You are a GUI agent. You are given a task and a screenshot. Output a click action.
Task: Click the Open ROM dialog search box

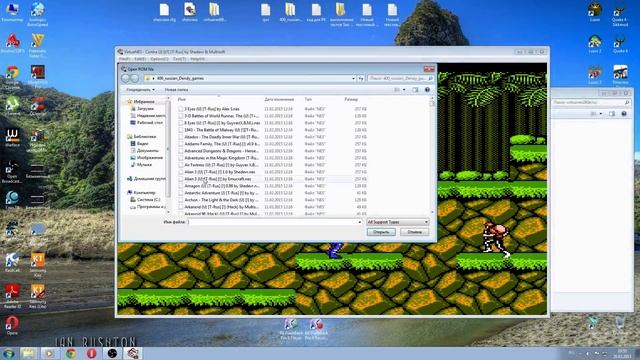tap(400, 78)
